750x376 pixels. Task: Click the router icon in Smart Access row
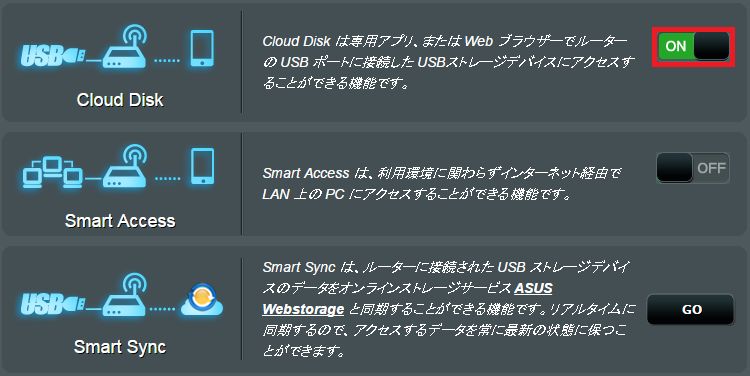click(125, 167)
